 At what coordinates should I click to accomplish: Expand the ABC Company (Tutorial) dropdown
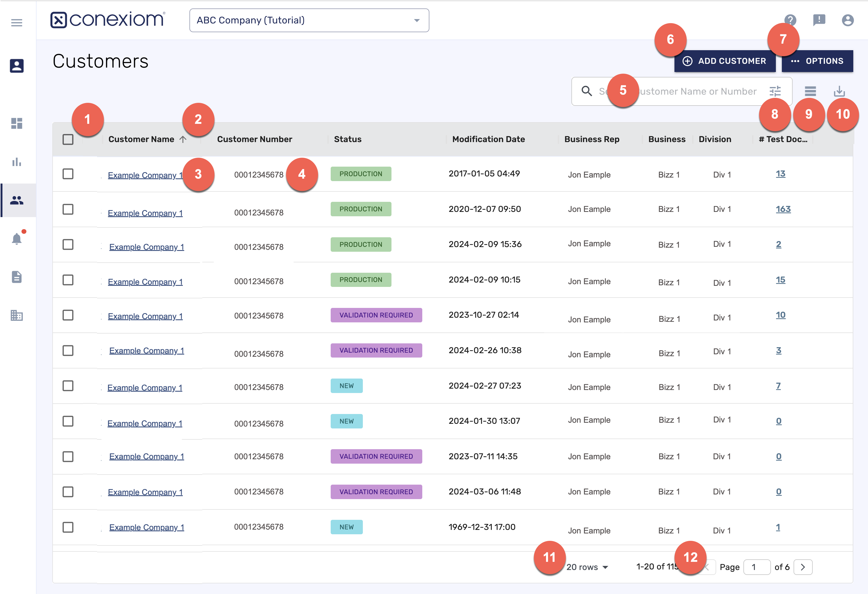(417, 20)
